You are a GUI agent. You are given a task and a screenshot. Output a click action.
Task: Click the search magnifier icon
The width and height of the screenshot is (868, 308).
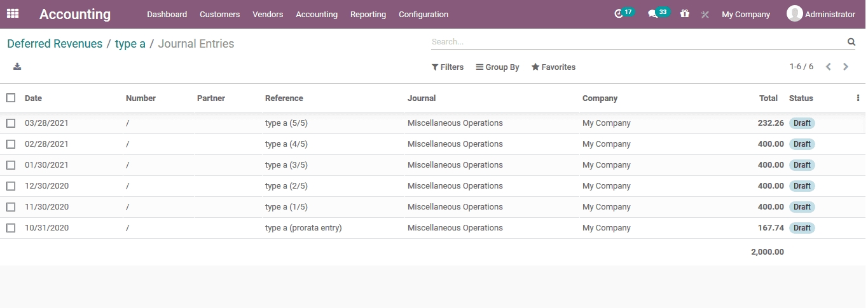point(851,42)
